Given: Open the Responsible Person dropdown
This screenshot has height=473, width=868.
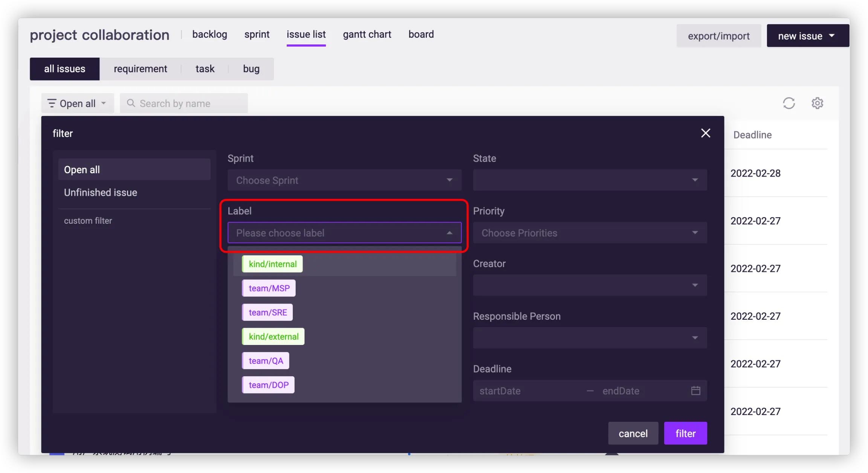Looking at the screenshot, I should point(590,338).
